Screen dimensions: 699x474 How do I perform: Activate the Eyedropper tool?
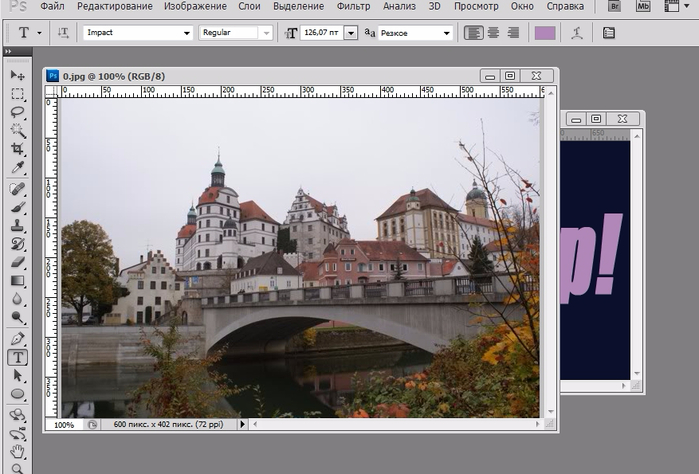click(17, 167)
